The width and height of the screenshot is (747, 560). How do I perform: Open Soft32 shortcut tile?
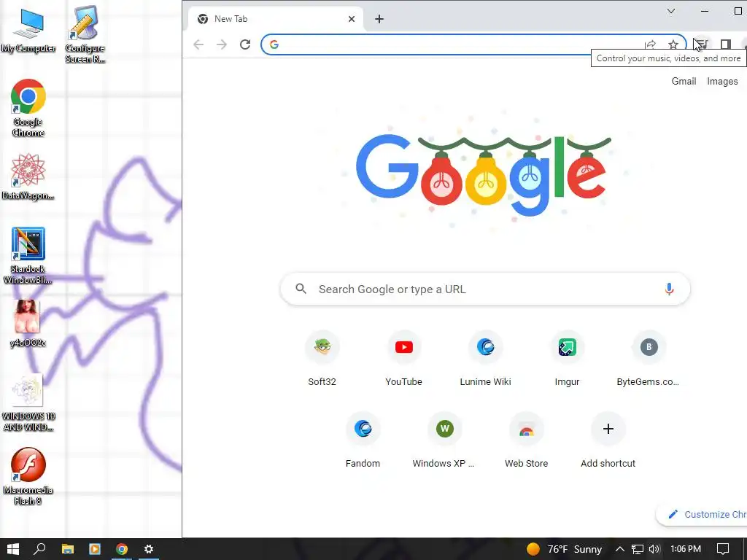pyautogui.click(x=322, y=359)
